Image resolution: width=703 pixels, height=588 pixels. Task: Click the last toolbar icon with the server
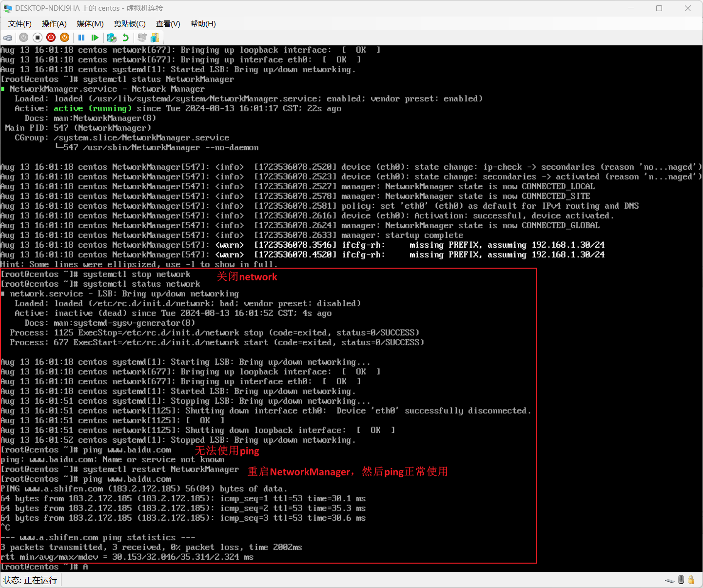[155, 38]
